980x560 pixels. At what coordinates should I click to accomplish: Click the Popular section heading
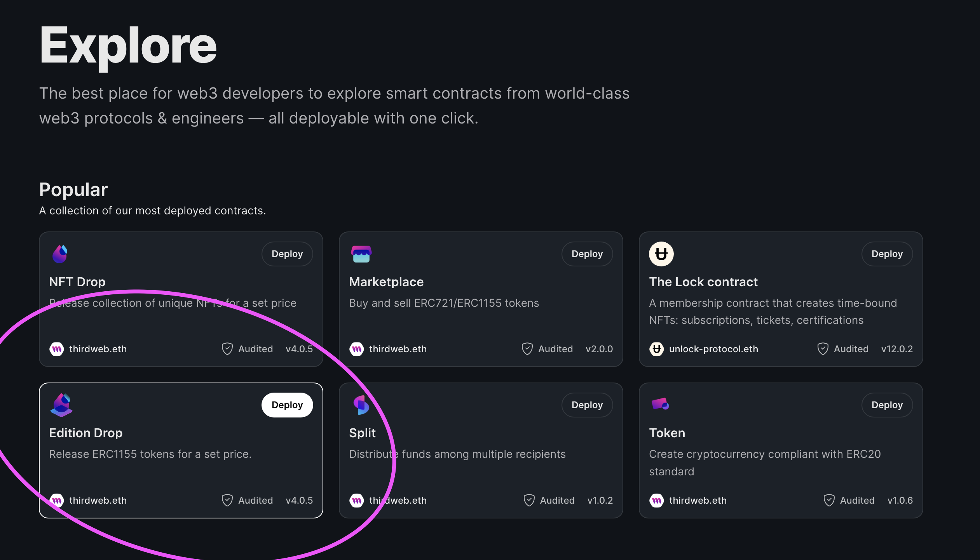click(73, 190)
